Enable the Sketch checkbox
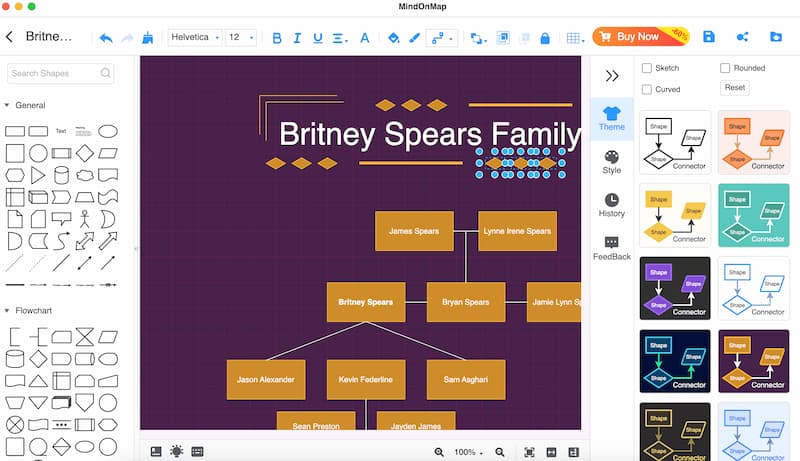This screenshot has height=461, width=800. [647, 68]
